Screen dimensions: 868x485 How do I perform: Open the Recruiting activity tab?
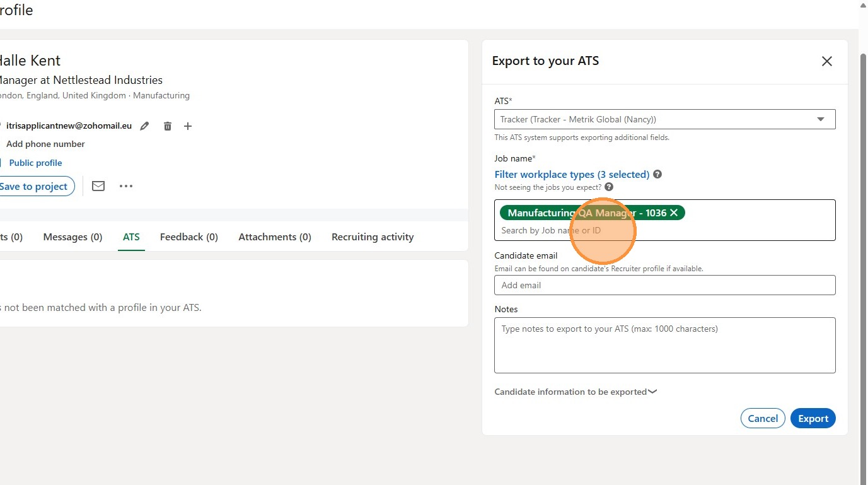coord(373,237)
